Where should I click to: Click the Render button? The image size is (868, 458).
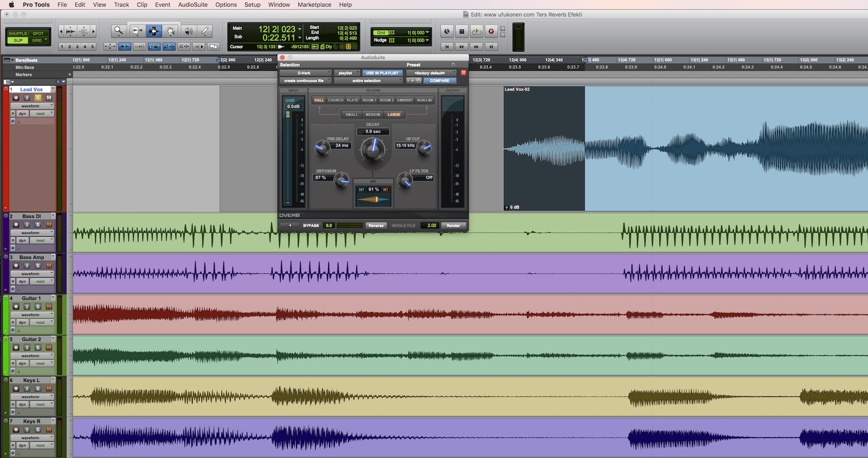tap(453, 225)
